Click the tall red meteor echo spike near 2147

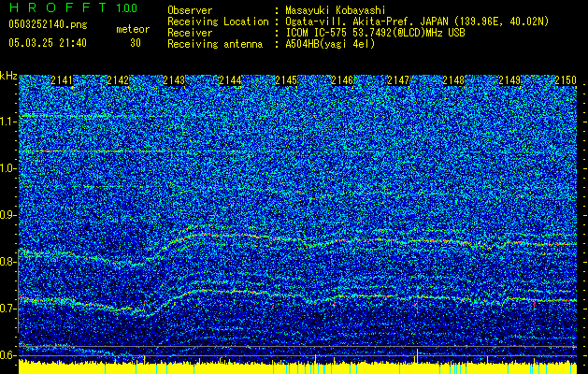[417, 305]
